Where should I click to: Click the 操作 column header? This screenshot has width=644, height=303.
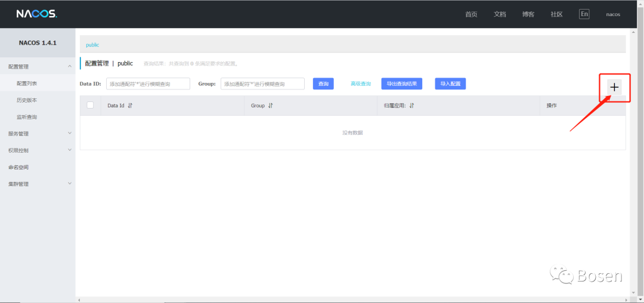click(552, 106)
